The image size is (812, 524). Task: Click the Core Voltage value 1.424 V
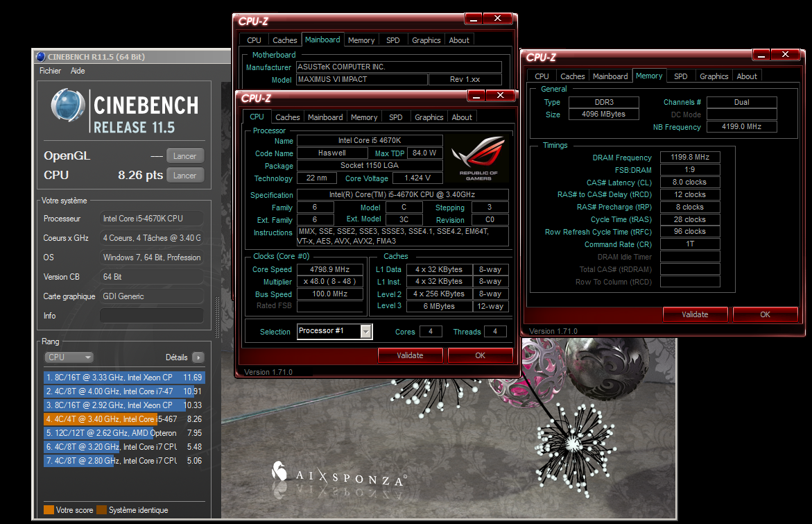[417, 178]
